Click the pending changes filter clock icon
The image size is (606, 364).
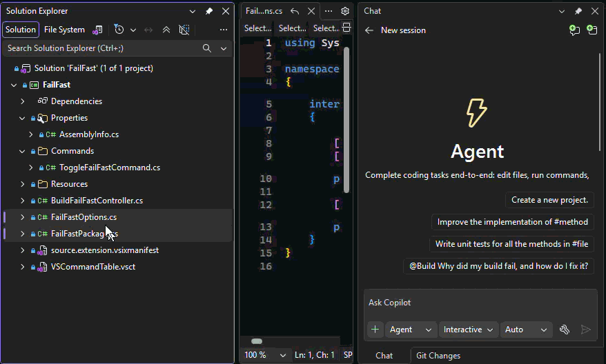click(119, 30)
